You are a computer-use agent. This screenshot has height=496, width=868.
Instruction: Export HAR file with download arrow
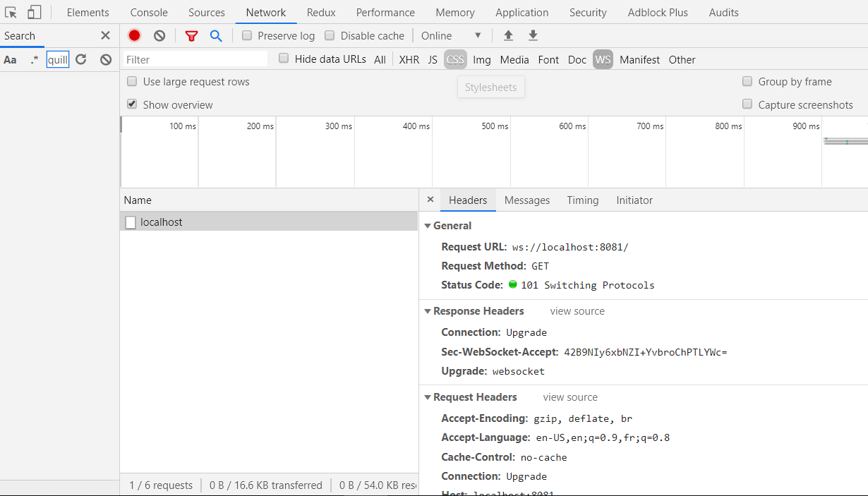pyautogui.click(x=533, y=35)
